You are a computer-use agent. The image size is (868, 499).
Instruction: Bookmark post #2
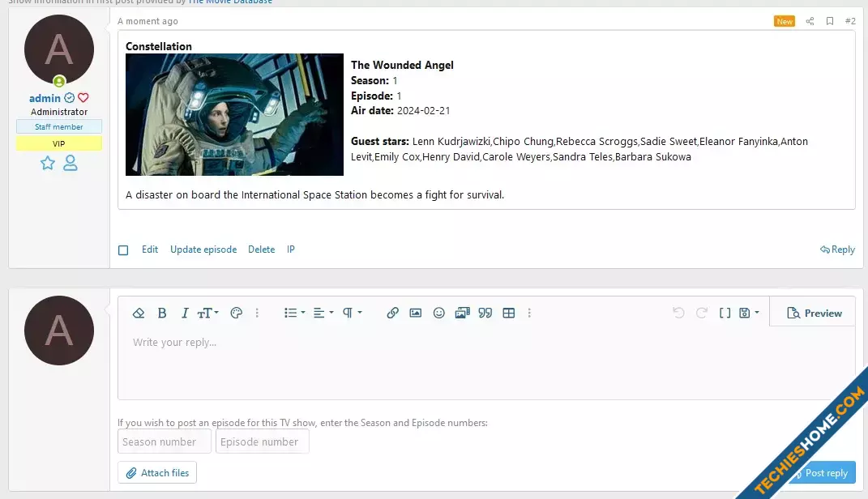(830, 21)
